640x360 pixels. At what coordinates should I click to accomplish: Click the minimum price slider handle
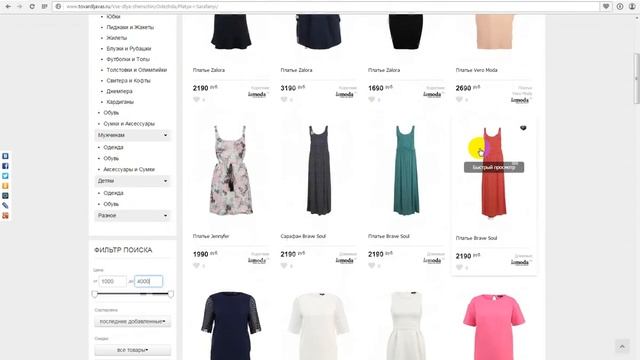(95, 294)
